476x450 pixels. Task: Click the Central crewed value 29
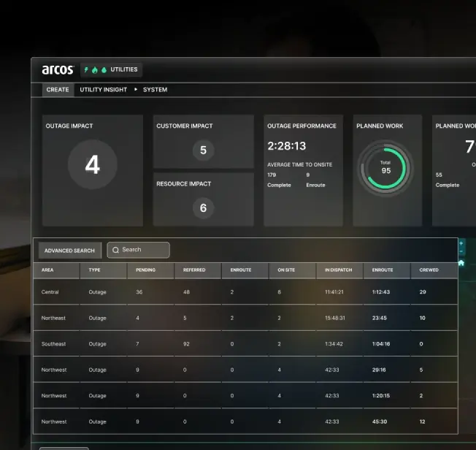point(423,292)
